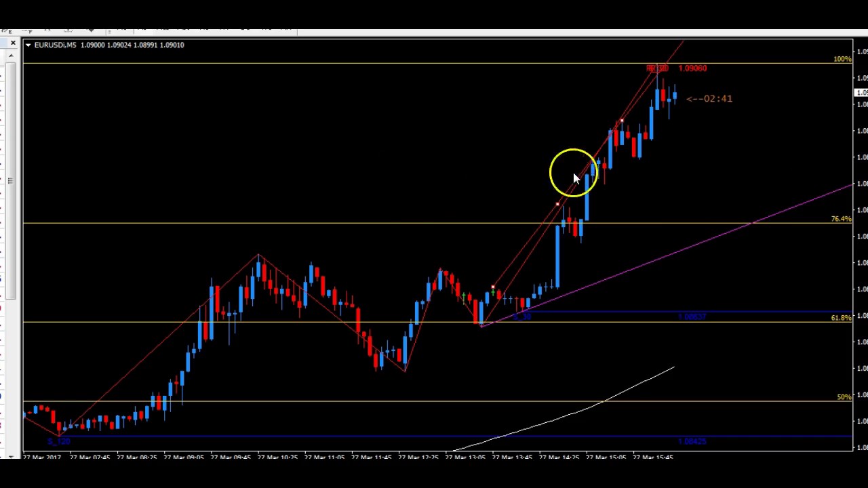Select the 76.4% Fibonacci level label
The height and width of the screenshot is (488, 868).
841,219
